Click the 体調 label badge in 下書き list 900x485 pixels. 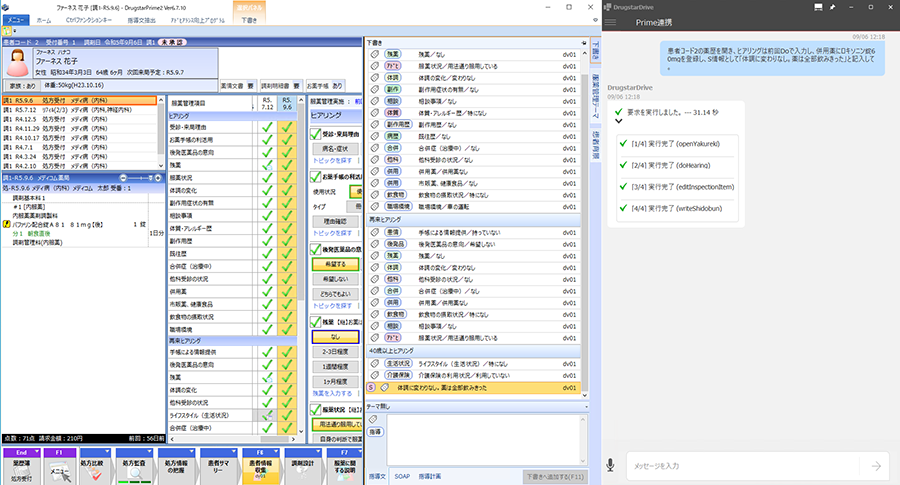click(x=393, y=77)
